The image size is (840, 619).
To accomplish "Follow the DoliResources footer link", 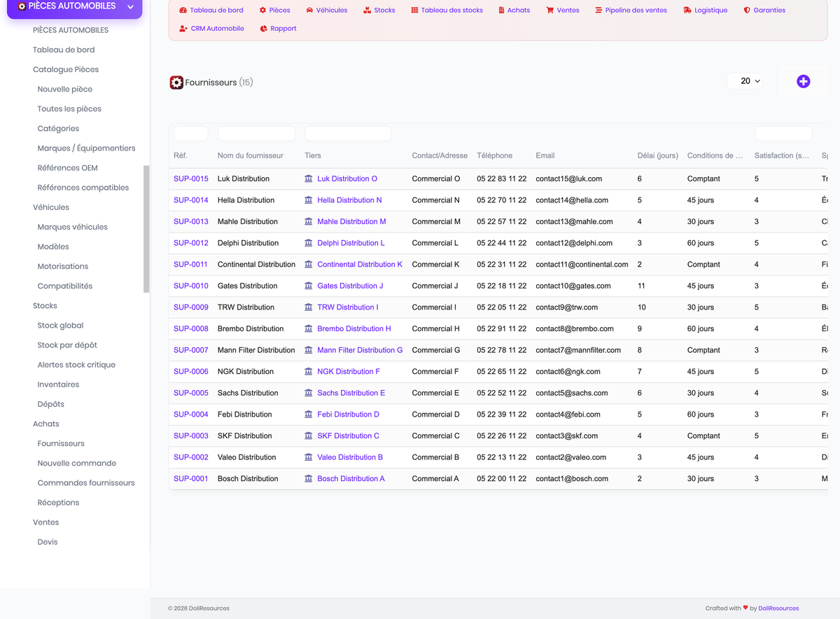I will pos(778,608).
